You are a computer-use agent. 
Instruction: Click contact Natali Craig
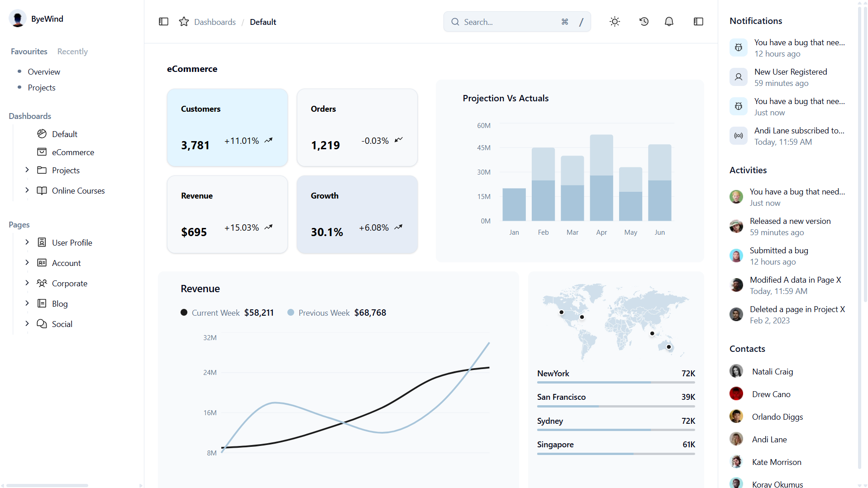pos(772,371)
